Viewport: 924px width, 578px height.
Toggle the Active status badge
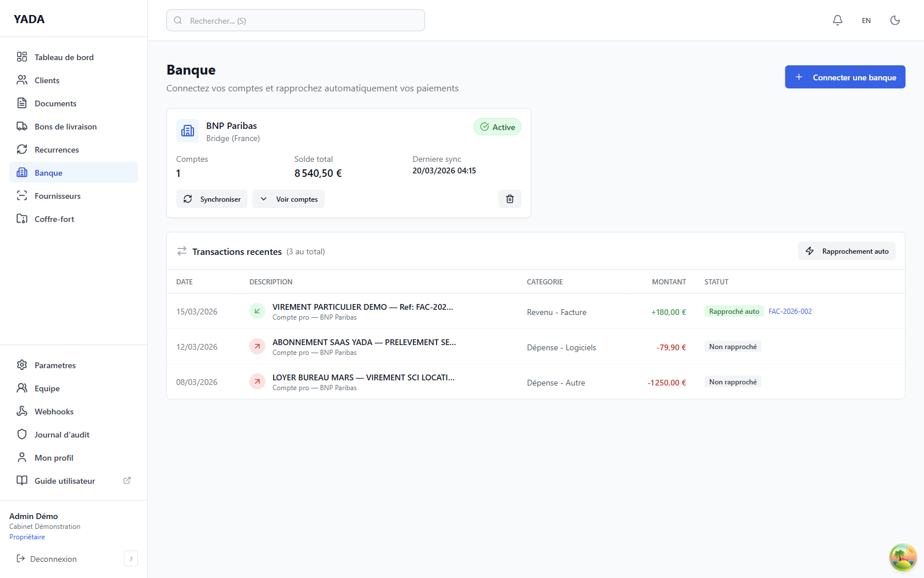pyautogui.click(x=497, y=127)
